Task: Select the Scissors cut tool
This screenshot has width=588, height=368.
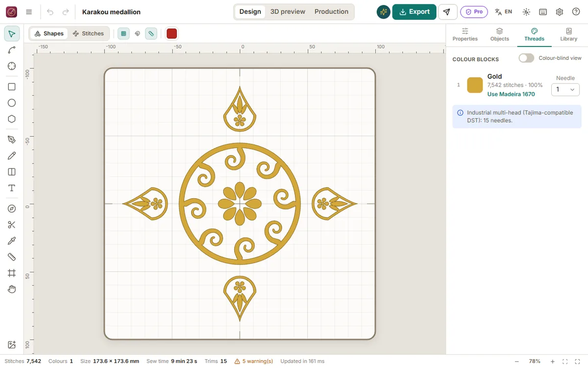Action: click(12, 225)
